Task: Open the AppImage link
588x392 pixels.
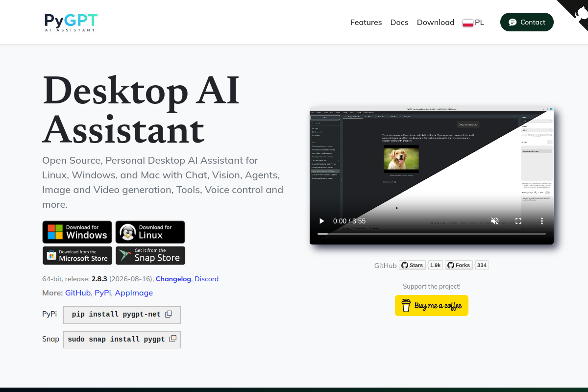Action: point(134,293)
